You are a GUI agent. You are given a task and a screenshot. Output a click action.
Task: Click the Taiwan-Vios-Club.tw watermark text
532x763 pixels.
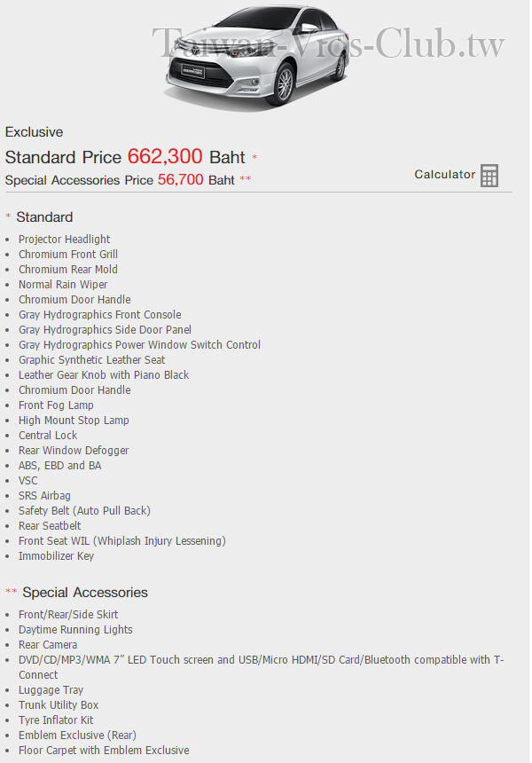point(329,43)
